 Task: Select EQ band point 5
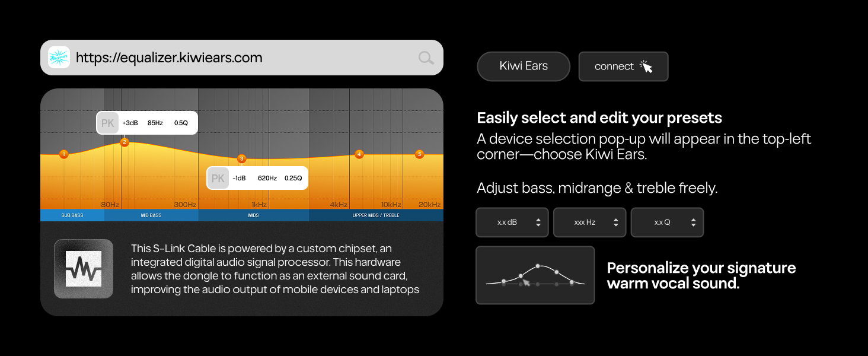click(x=420, y=154)
